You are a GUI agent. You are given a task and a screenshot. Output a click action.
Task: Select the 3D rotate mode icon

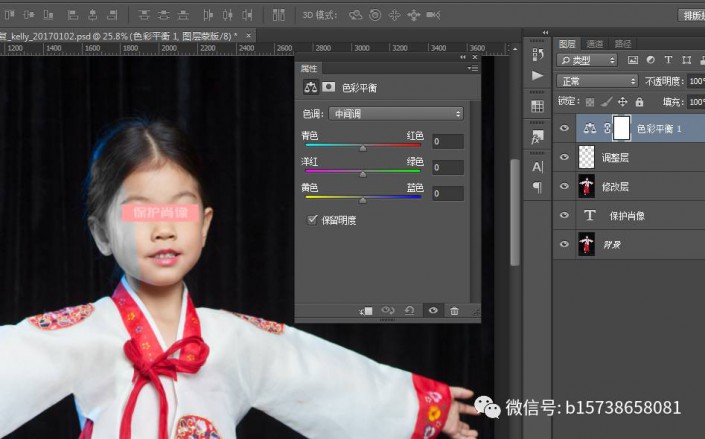(x=355, y=15)
